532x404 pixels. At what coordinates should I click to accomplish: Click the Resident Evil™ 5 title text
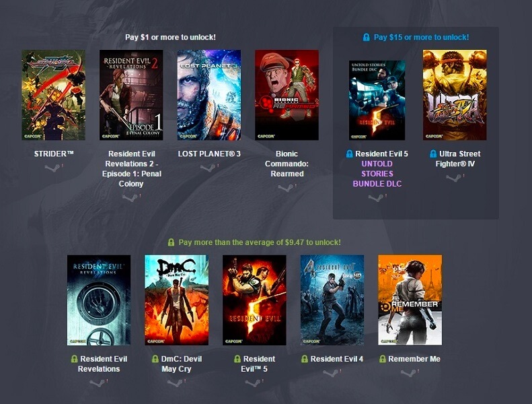click(259, 364)
